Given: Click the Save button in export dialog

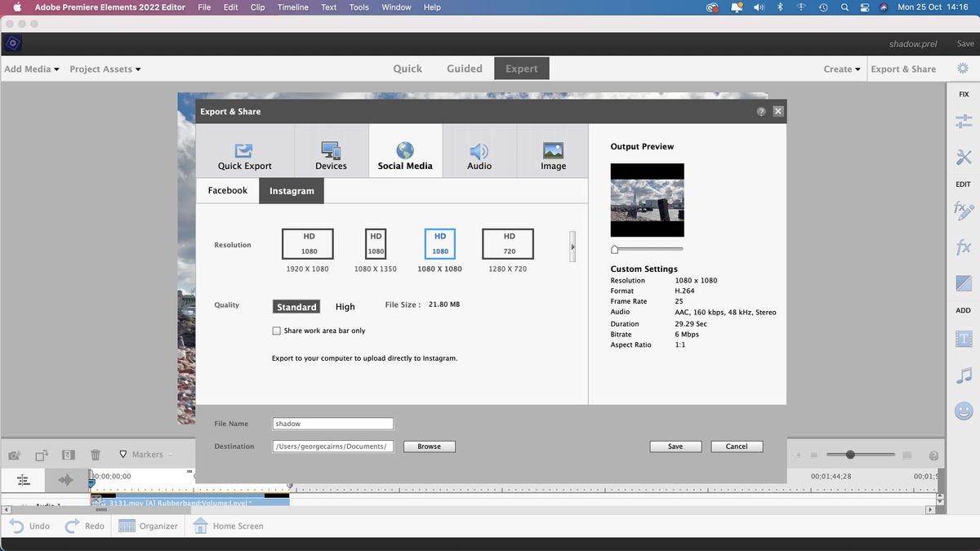Looking at the screenshot, I should (x=675, y=447).
